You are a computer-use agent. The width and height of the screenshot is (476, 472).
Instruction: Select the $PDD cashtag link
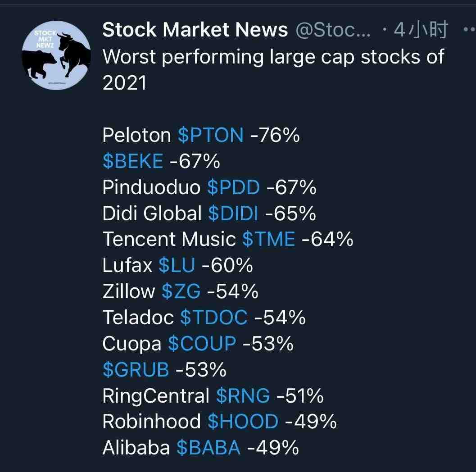pyautogui.click(x=233, y=187)
